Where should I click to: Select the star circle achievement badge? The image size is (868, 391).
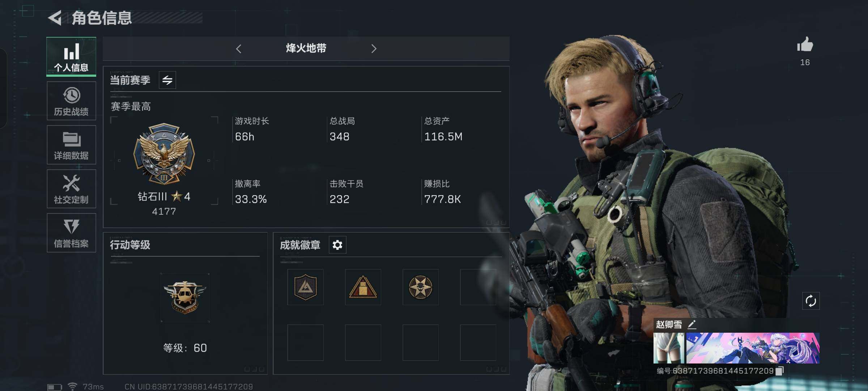coord(420,287)
